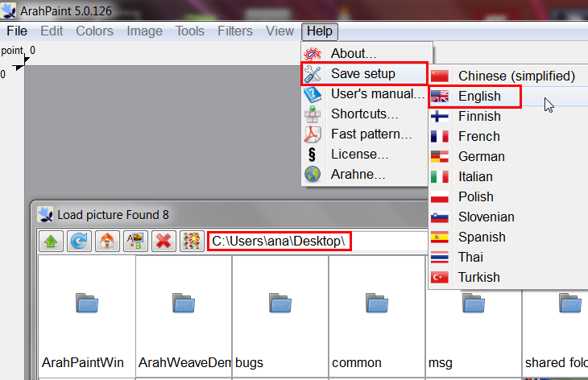Screen dimensions: 588x380
Task: Select Finnish language
Action: [508, 117]
